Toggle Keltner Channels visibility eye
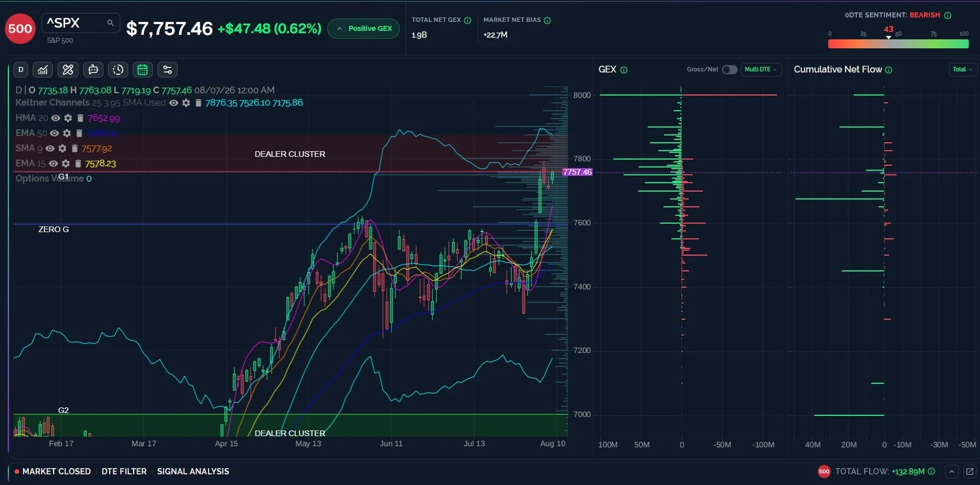The height and width of the screenshot is (485, 980). [x=174, y=103]
